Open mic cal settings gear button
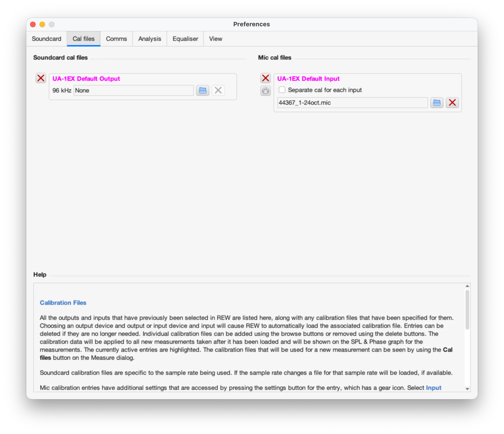 click(x=265, y=91)
